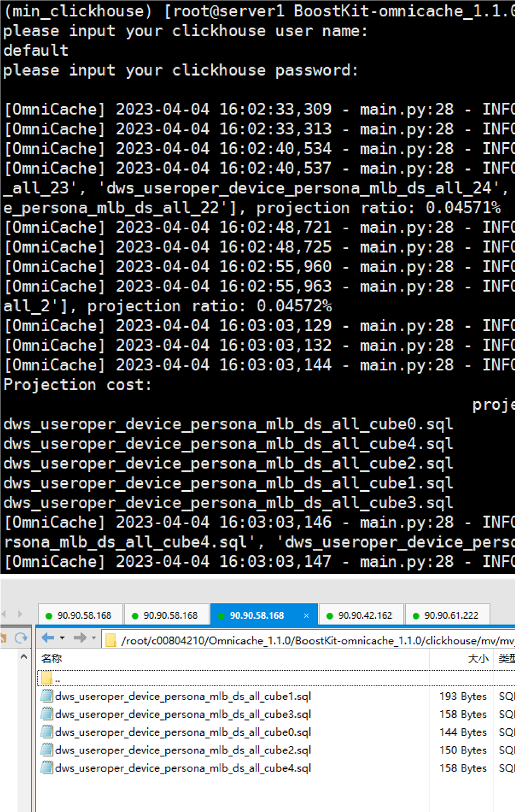Click the file icon of cube4.sql in file list

point(47,768)
